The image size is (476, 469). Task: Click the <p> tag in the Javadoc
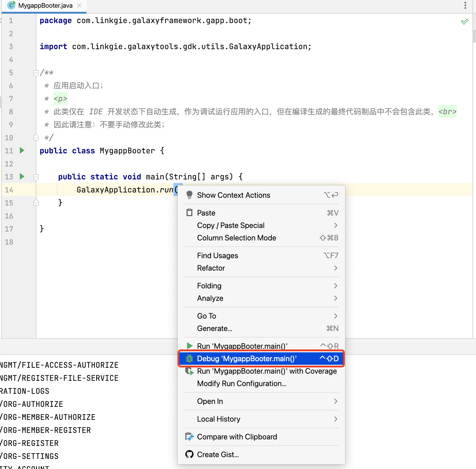[60, 99]
